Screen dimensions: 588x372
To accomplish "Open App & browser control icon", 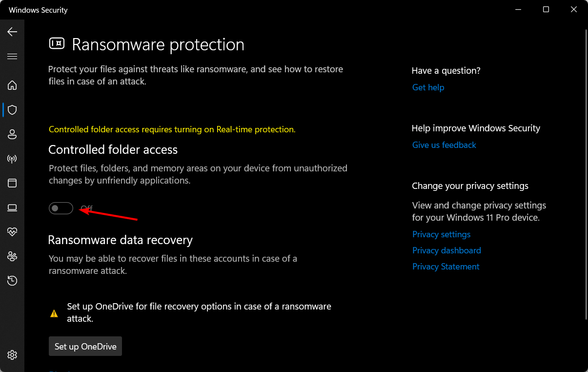I will (12, 183).
